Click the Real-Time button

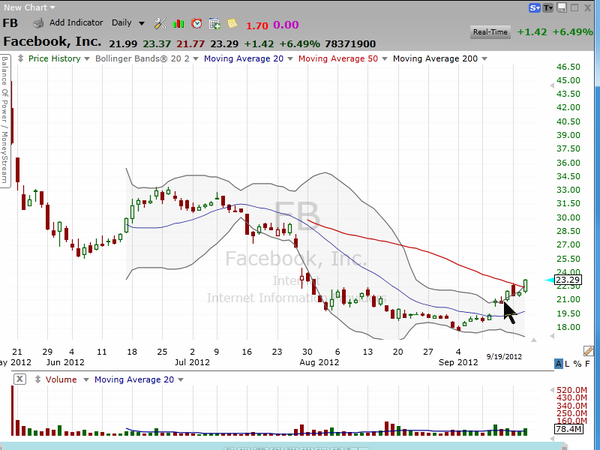[x=490, y=32]
